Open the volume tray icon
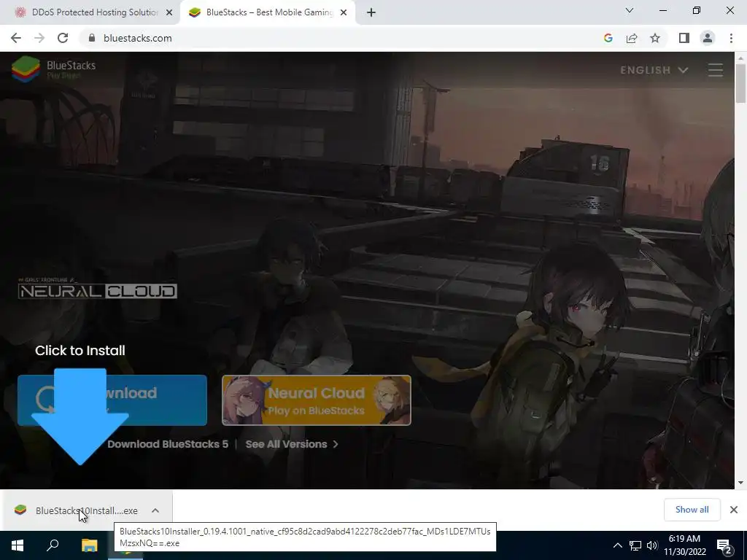Screen dimensions: 747x560 tap(652, 545)
